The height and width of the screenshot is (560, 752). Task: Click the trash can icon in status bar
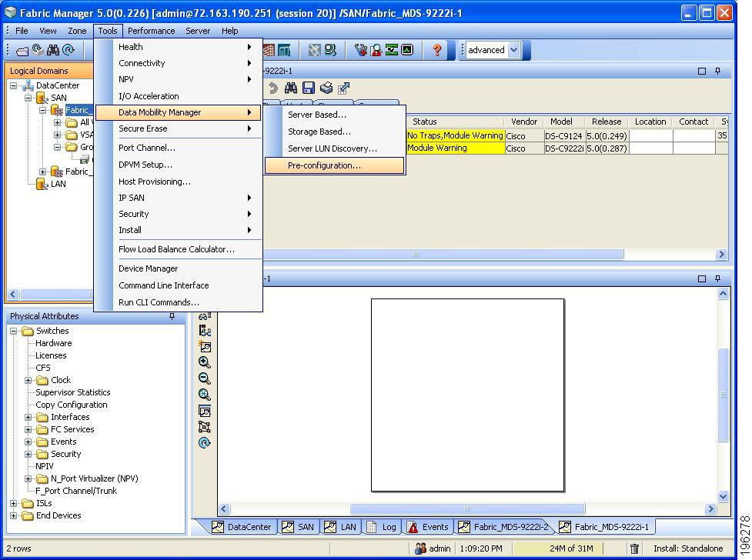pyautogui.click(x=634, y=548)
